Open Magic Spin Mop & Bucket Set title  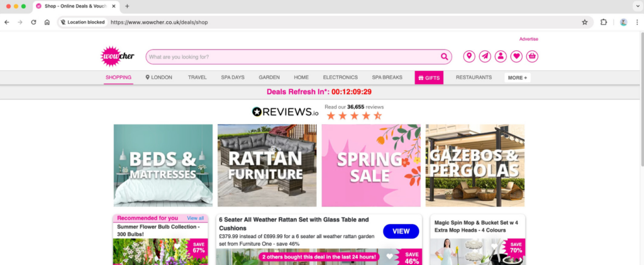point(476,227)
